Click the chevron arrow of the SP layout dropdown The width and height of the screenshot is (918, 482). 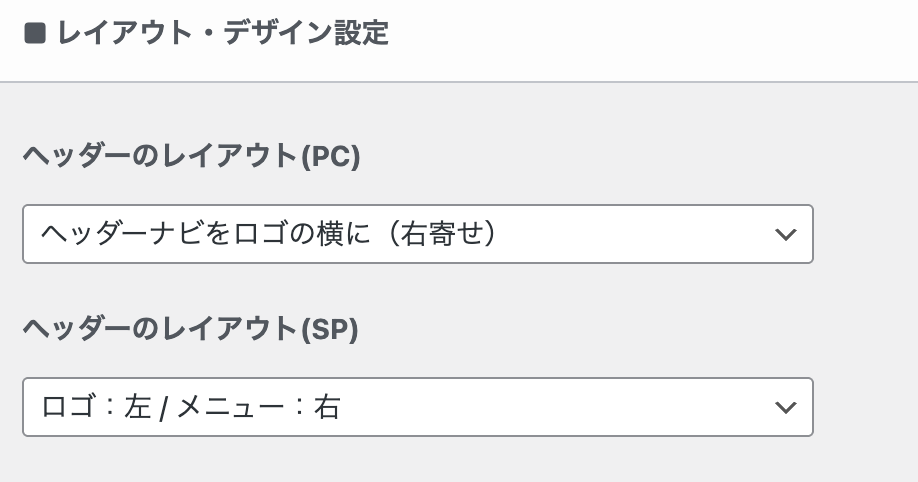pos(786,407)
